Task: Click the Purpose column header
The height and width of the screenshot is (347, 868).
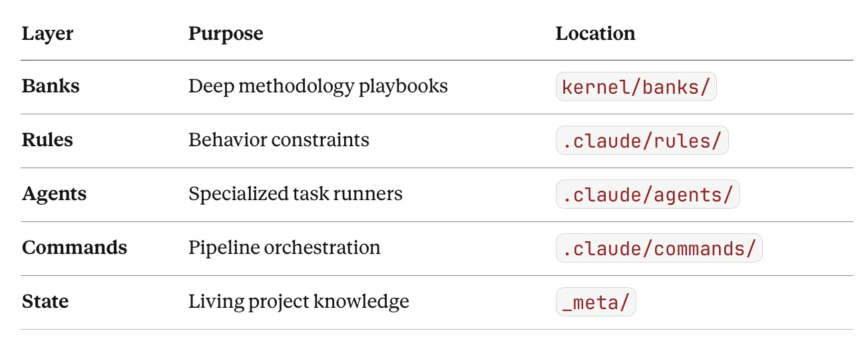Action: (x=226, y=33)
